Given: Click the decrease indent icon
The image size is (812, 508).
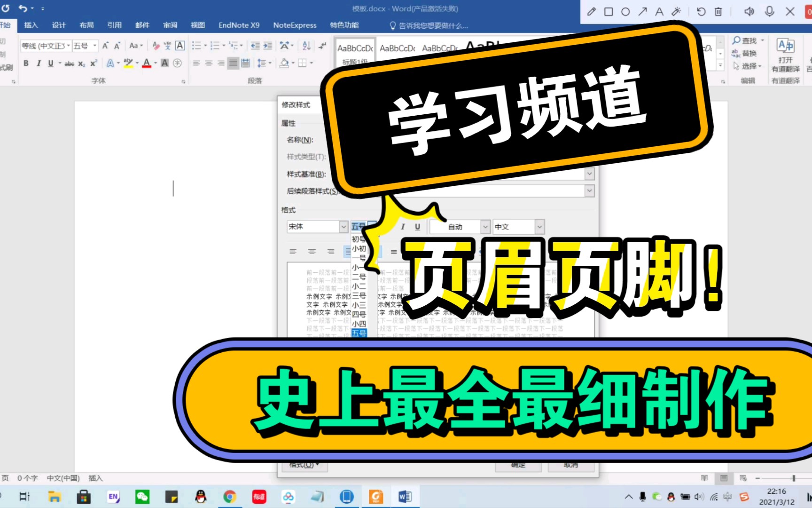Looking at the screenshot, I should 255,46.
